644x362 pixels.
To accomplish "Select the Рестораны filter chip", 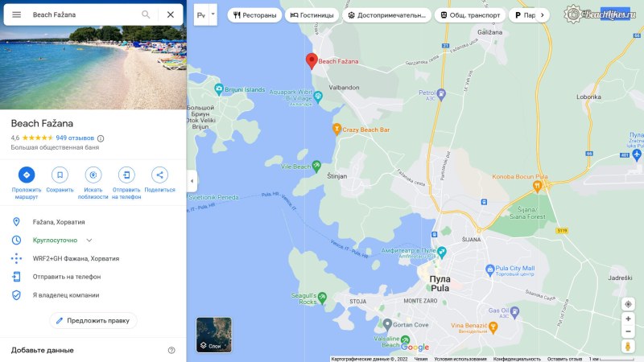I will [254, 15].
